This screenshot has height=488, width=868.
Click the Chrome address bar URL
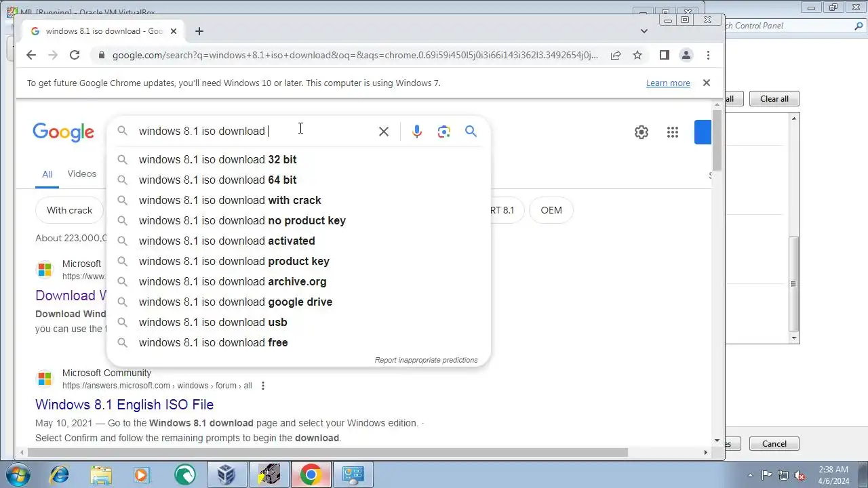coord(355,55)
